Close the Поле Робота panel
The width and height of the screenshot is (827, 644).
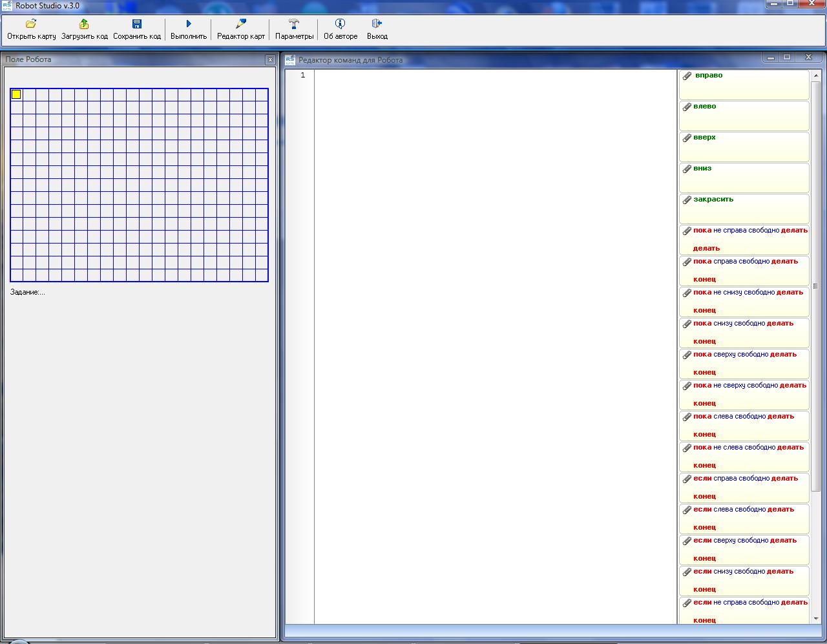(x=270, y=59)
